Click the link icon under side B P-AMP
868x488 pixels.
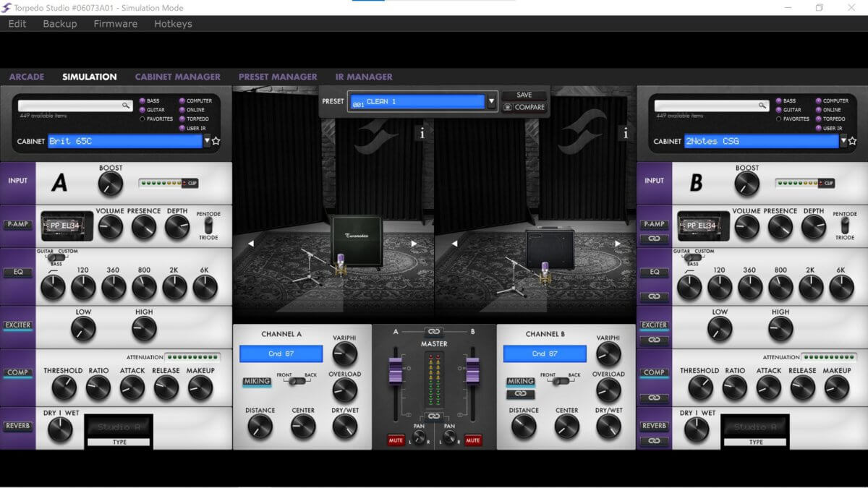tap(655, 239)
